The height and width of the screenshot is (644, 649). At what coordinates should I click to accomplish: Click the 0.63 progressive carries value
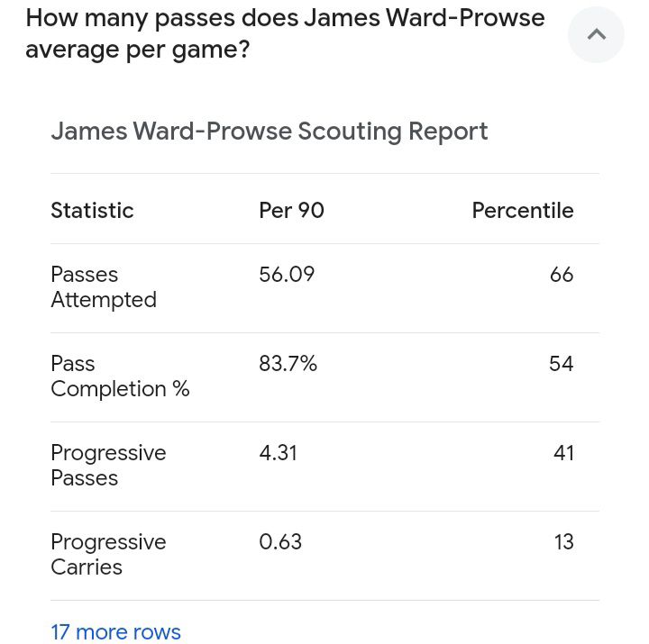coord(280,541)
